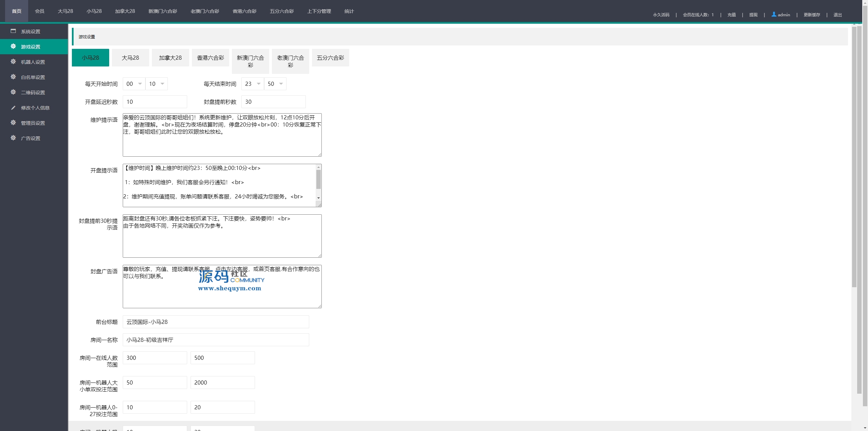Open 五分六合彩 in the top navigation
The image size is (868, 431).
282,11
